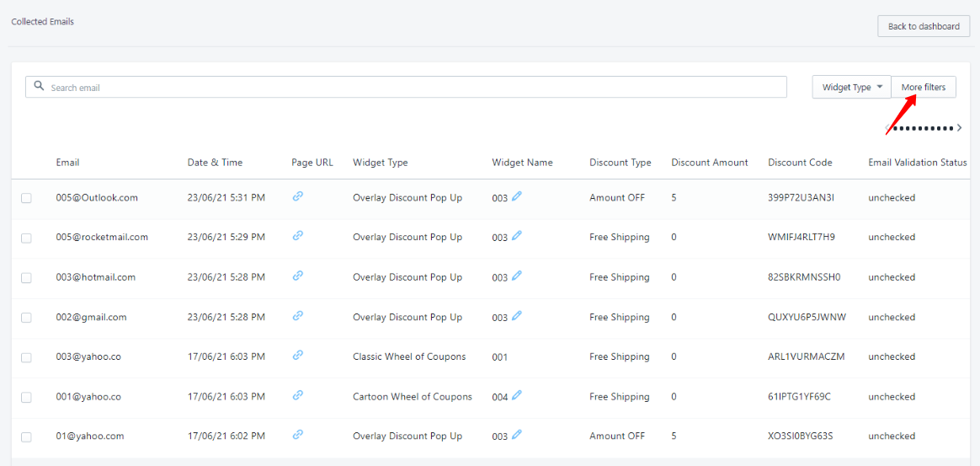Viewport: 980px width, 466px height.
Task: Select checkbox for 003@hotmail.com
Action: click(x=26, y=278)
